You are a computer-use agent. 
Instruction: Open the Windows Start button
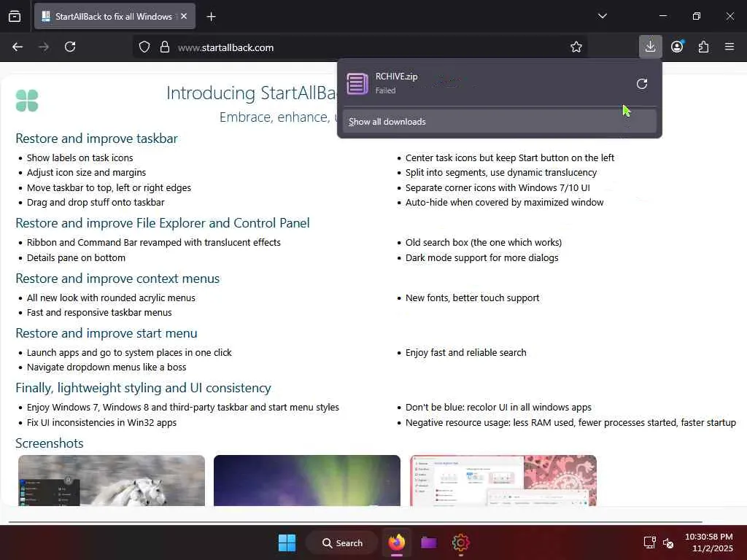pos(287,542)
